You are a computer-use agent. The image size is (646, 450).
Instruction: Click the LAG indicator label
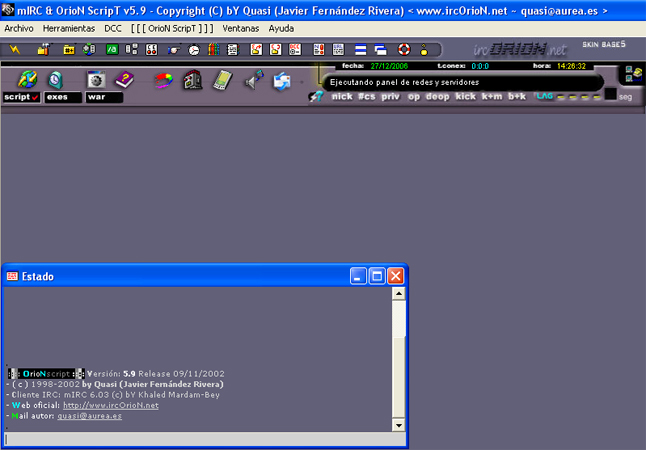pyautogui.click(x=545, y=96)
